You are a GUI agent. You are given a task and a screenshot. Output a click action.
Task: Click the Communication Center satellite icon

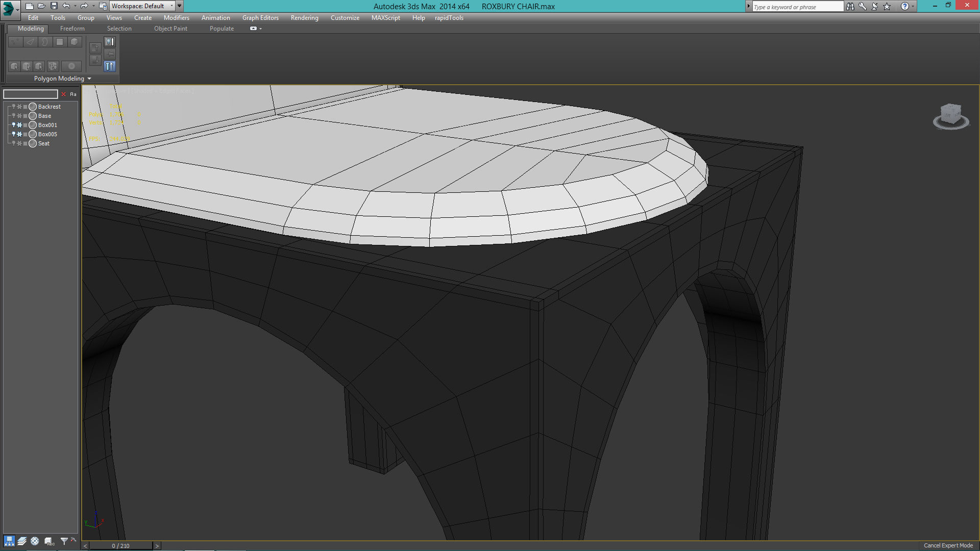874,6
